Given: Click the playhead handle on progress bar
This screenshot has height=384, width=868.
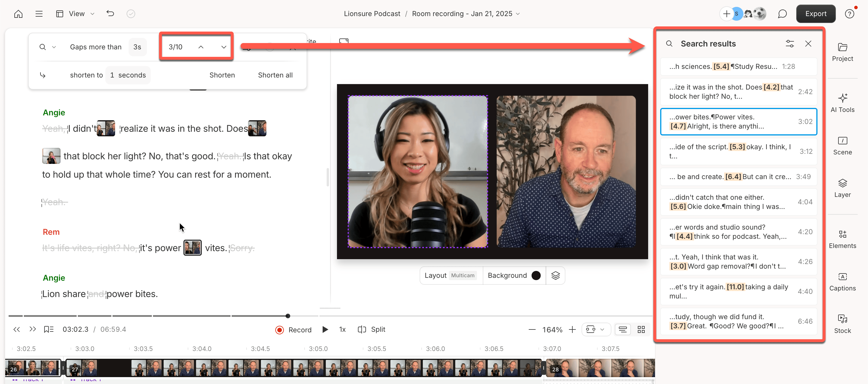Looking at the screenshot, I should (287, 316).
